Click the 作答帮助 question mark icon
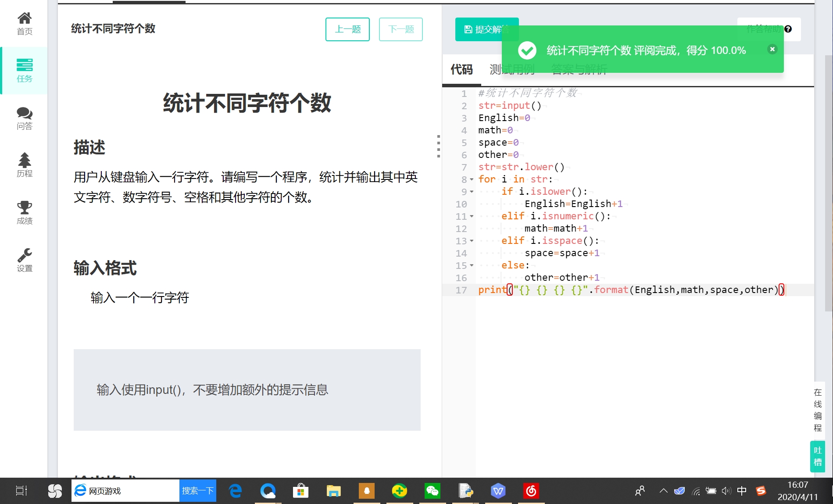 coord(788,29)
